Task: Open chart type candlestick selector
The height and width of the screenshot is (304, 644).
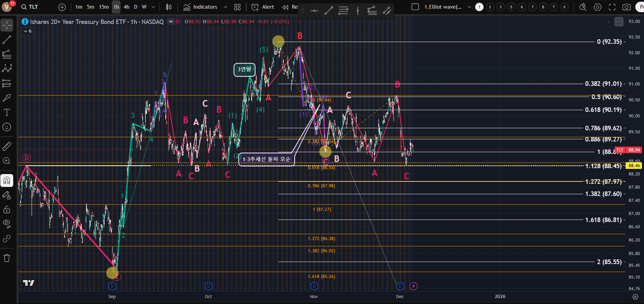Action: point(169,7)
